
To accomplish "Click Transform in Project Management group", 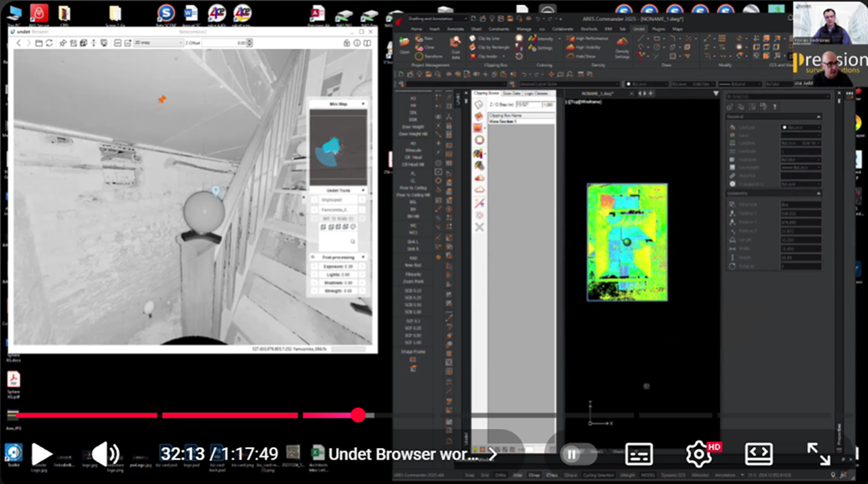I will pyautogui.click(x=429, y=56).
